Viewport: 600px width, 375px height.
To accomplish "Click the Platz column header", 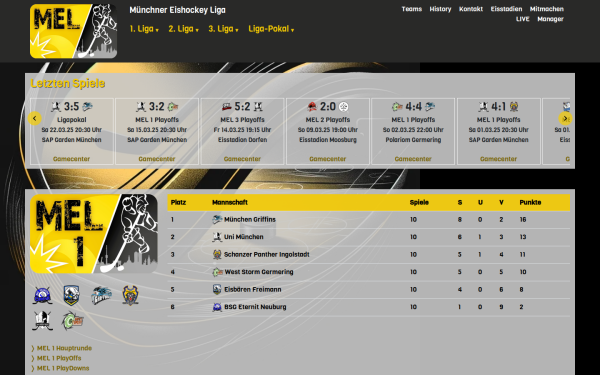I will 178,202.
